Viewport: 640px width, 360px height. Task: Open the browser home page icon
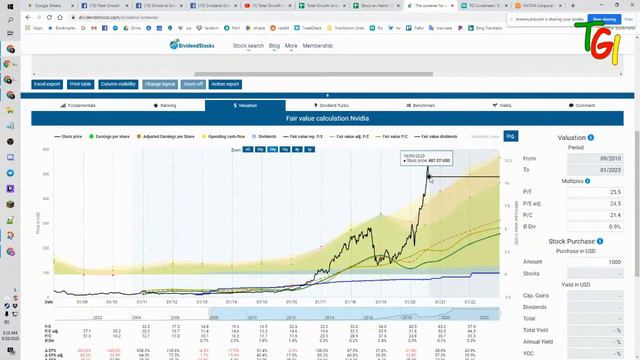pyautogui.click(x=60, y=18)
